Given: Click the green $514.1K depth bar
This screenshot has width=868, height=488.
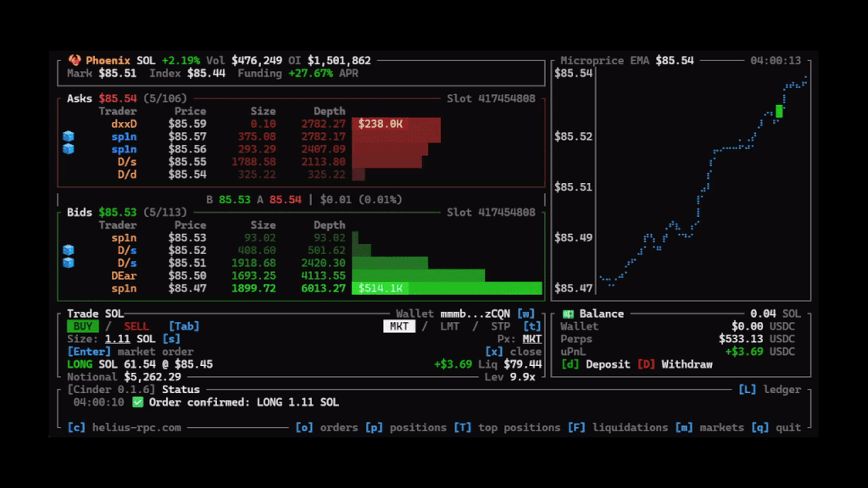Looking at the screenshot, I should (447, 288).
